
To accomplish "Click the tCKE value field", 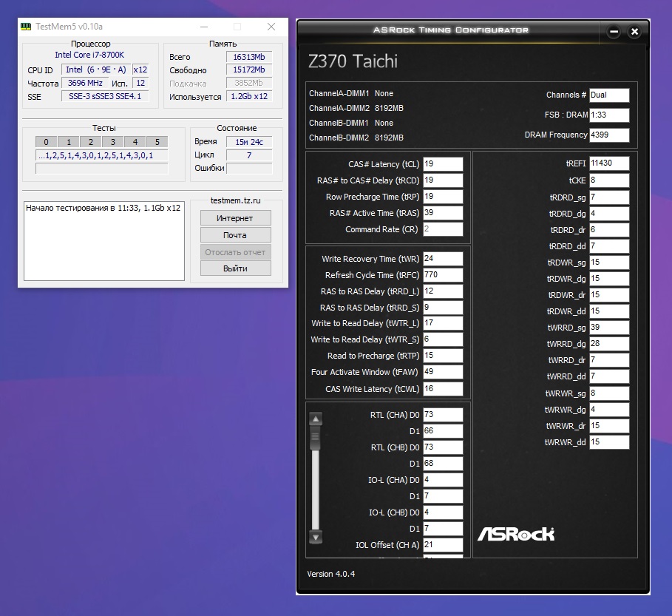I will pos(609,180).
